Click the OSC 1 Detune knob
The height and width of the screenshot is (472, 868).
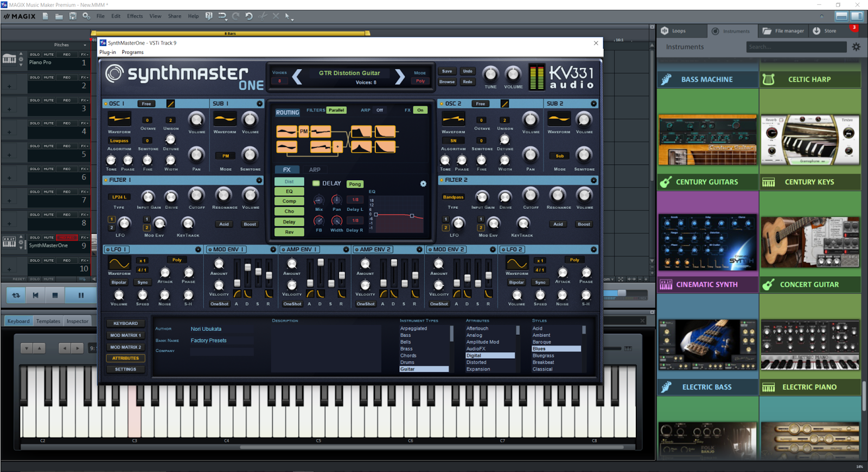(x=170, y=139)
